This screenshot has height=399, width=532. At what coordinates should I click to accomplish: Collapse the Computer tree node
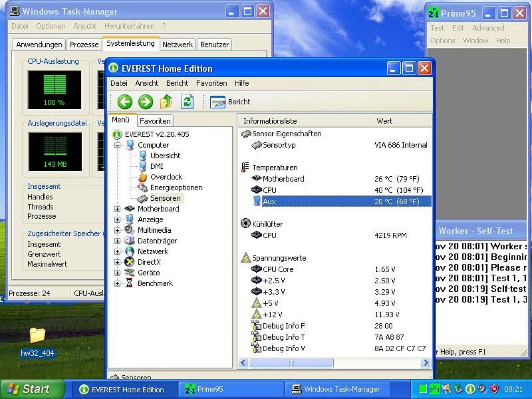(x=117, y=145)
